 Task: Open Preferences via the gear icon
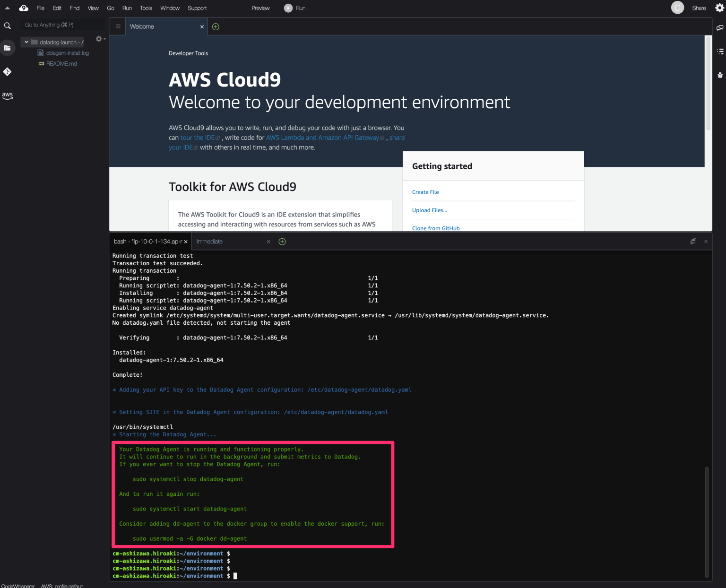click(720, 8)
